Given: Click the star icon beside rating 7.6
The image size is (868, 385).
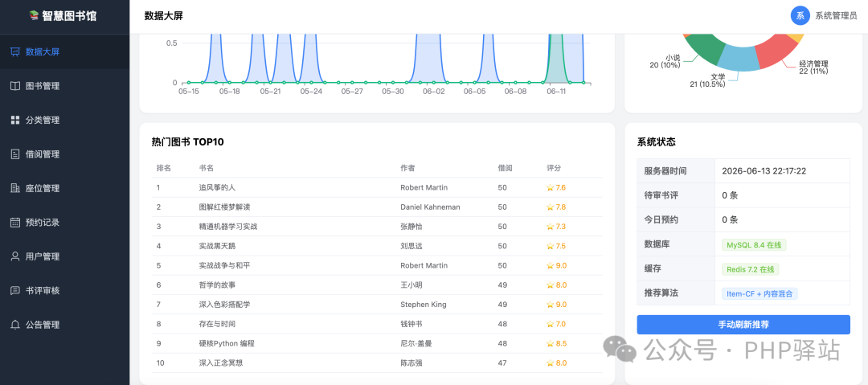Looking at the screenshot, I should (x=550, y=188).
